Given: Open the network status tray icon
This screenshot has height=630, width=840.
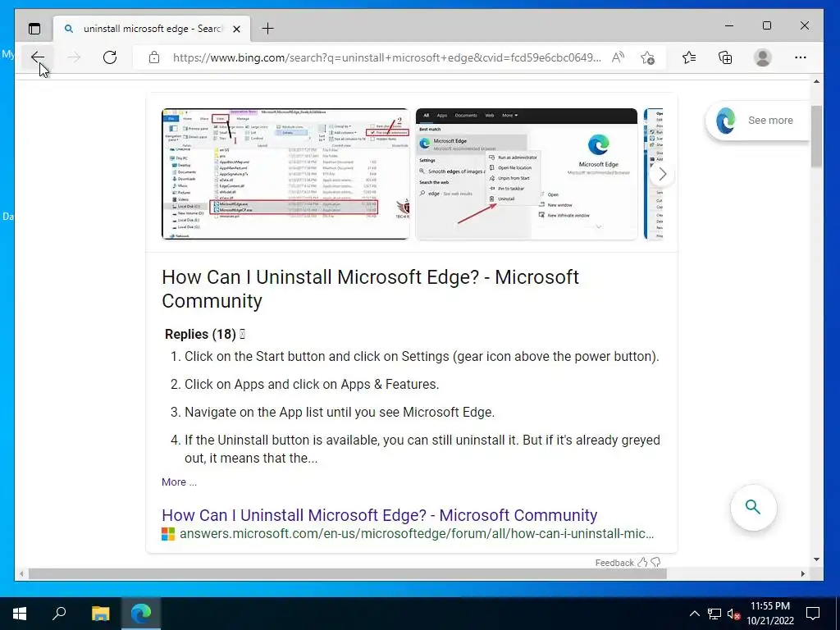Looking at the screenshot, I should (x=714, y=614).
